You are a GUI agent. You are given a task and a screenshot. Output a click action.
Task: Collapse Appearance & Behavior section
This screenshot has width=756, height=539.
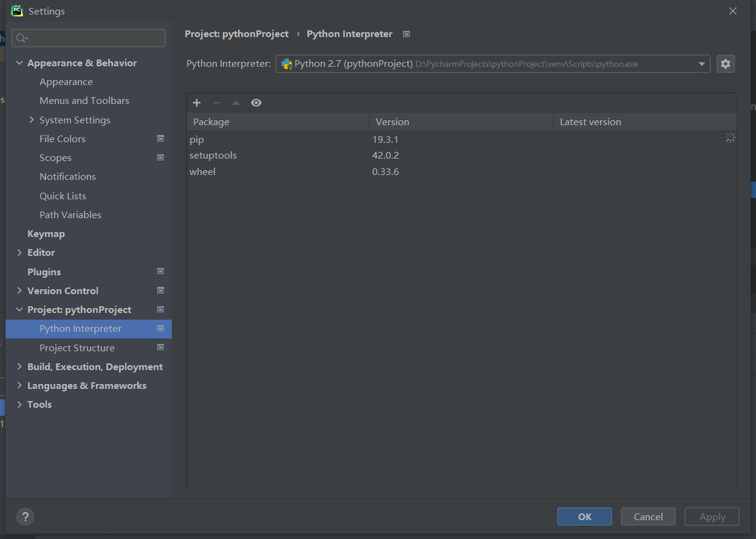tap(19, 63)
